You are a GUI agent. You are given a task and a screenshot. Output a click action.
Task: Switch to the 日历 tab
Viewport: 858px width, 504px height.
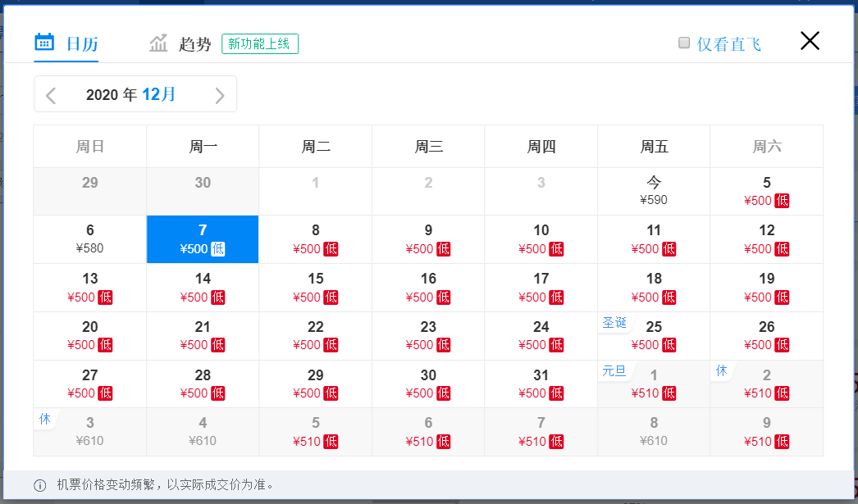(x=82, y=44)
